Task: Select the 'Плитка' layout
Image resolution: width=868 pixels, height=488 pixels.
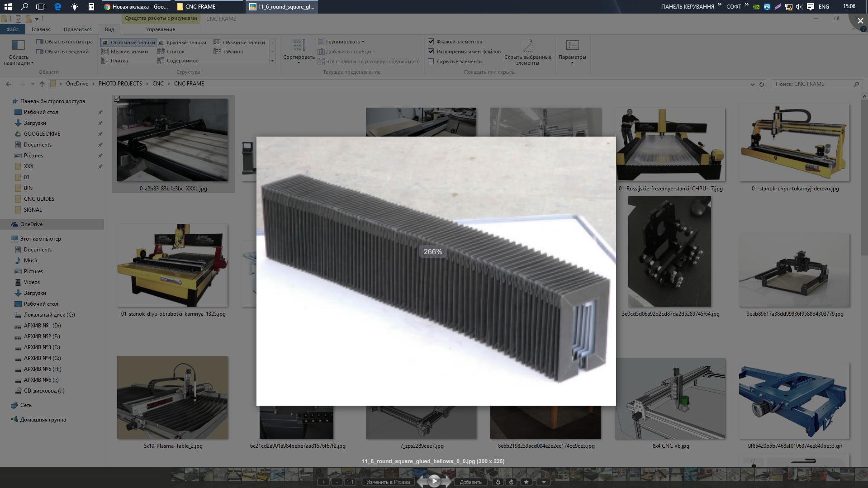Action: pos(115,61)
